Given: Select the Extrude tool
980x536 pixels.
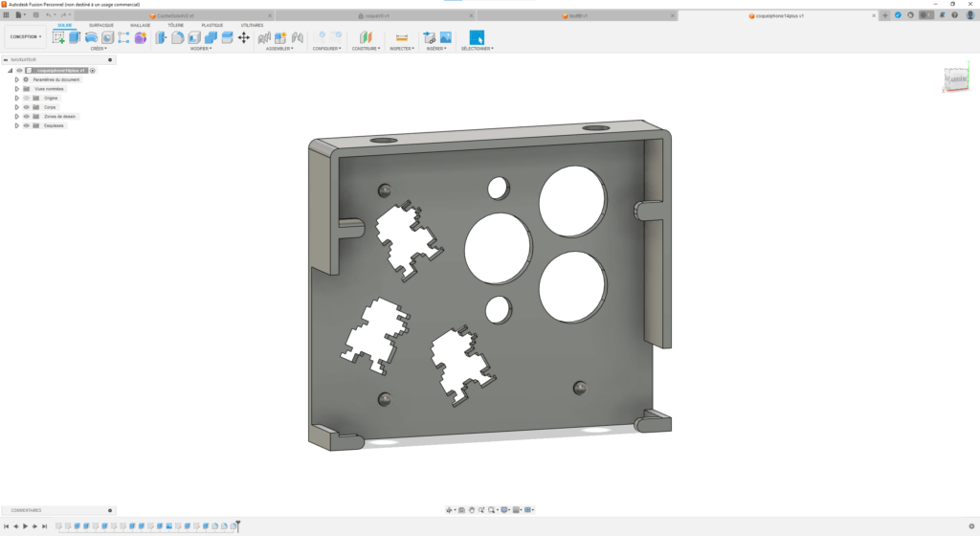Looking at the screenshot, I should tap(75, 37).
